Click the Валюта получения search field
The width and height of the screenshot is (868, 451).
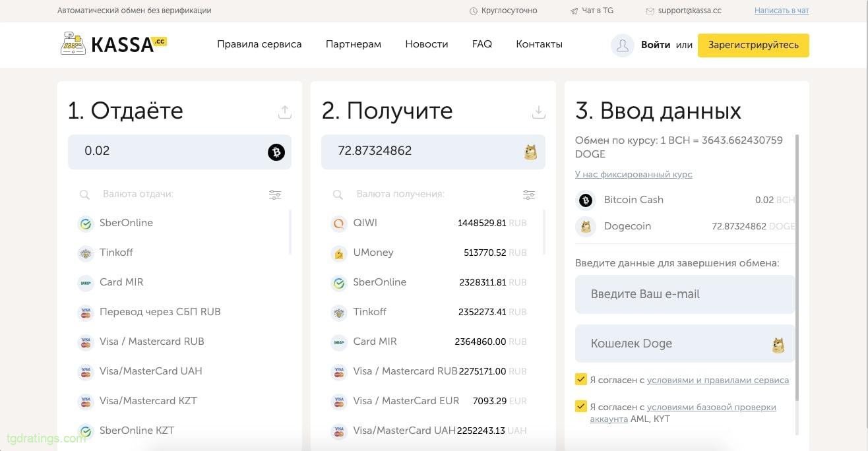pos(433,195)
